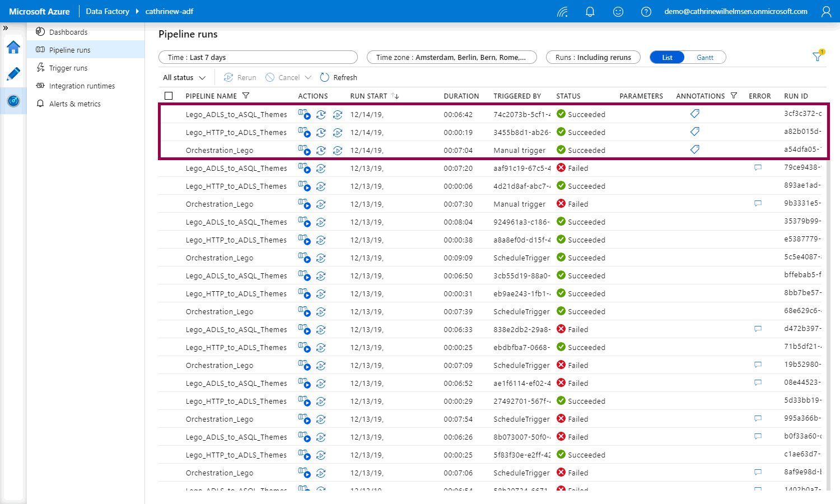
Task: Select the List view toggle
Action: [667, 58]
